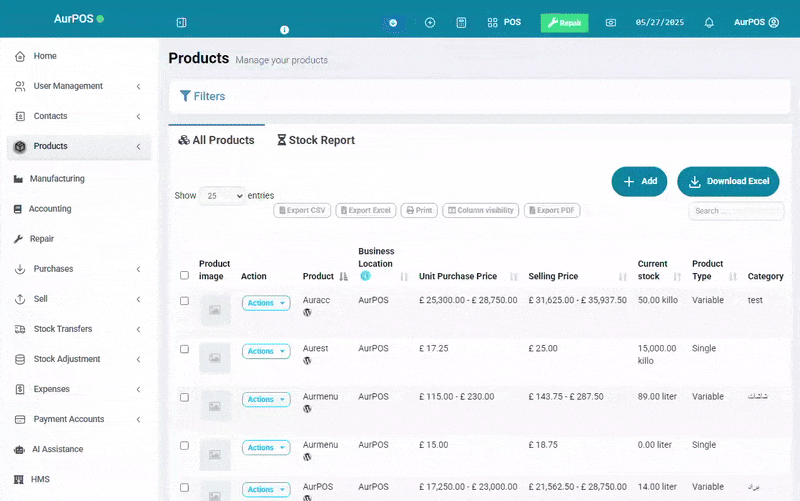
Task: Open Actions dropdown for Auracc
Action: pos(266,303)
